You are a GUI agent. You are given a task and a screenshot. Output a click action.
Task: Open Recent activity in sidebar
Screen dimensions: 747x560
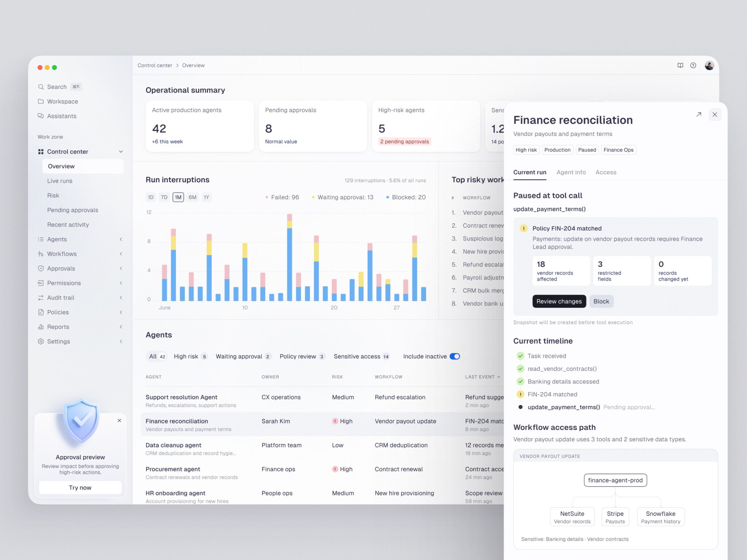68,225
